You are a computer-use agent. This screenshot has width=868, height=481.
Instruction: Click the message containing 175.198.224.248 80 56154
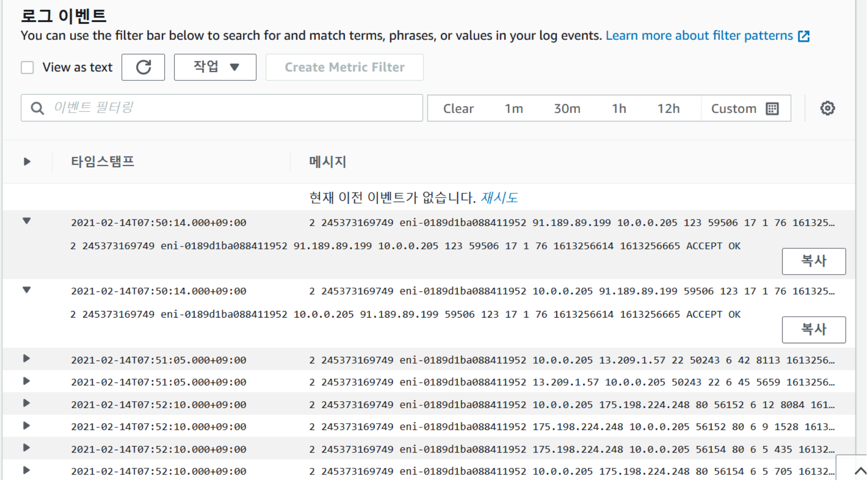click(x=572, y=472)
